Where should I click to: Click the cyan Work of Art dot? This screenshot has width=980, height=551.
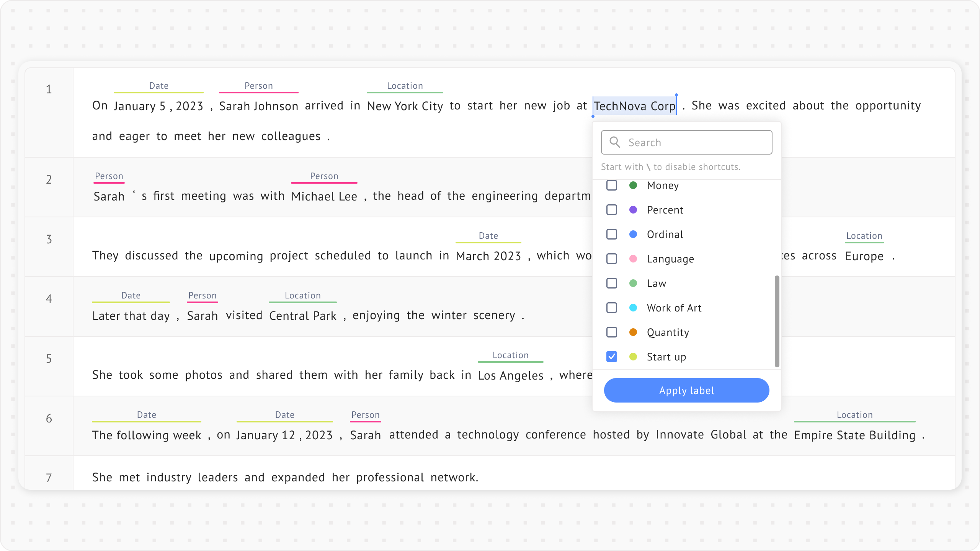tap(633, 308)
